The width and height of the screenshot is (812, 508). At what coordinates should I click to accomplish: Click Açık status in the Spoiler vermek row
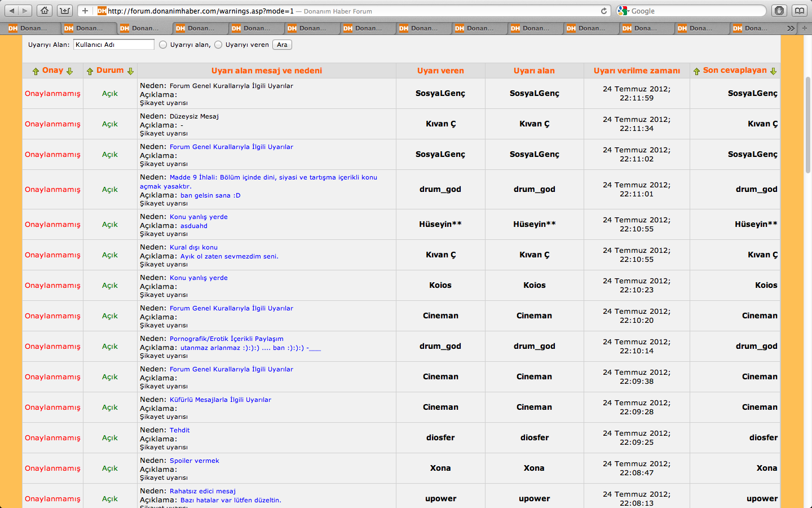(110, 468)
